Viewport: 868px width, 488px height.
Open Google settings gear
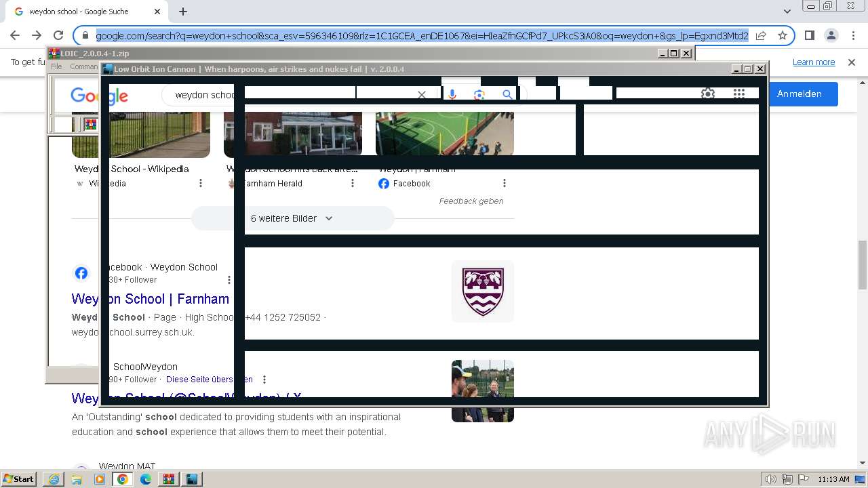[x=707, y=94]
